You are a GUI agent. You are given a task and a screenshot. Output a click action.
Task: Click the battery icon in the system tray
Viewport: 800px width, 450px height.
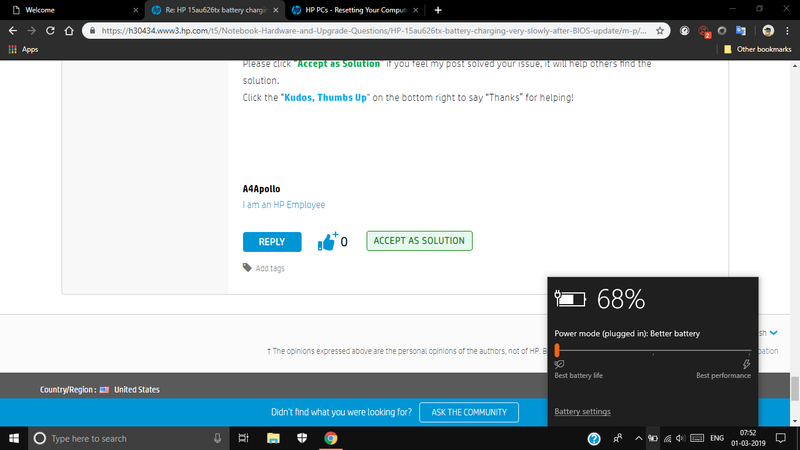click(x=653, y=438)
